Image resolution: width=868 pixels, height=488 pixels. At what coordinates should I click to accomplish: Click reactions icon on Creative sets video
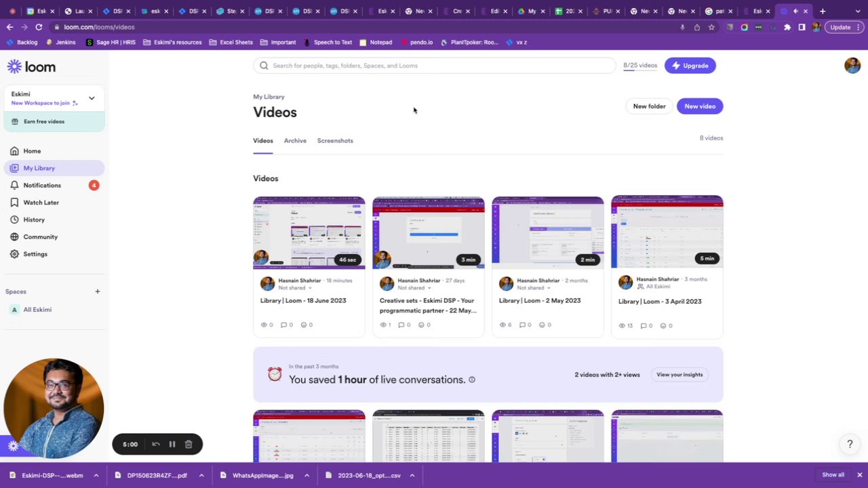click(x=425, y=325)
